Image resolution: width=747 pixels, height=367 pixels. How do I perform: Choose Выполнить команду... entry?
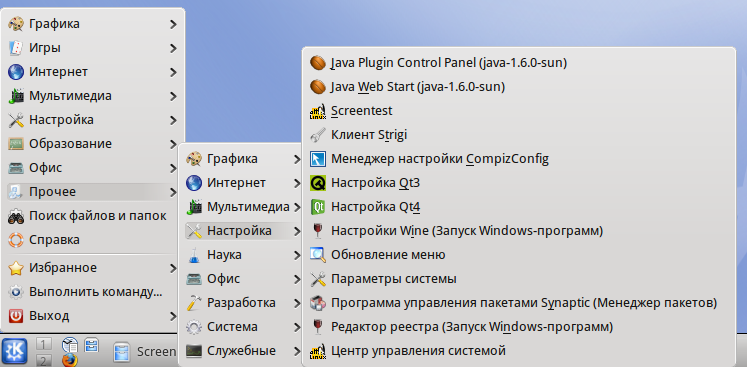pyautogui.click(x=93, y=292)
